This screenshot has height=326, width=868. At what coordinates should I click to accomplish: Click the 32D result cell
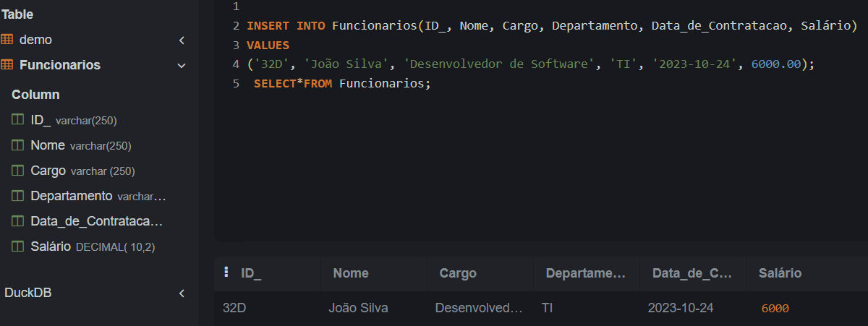(234, 308)
